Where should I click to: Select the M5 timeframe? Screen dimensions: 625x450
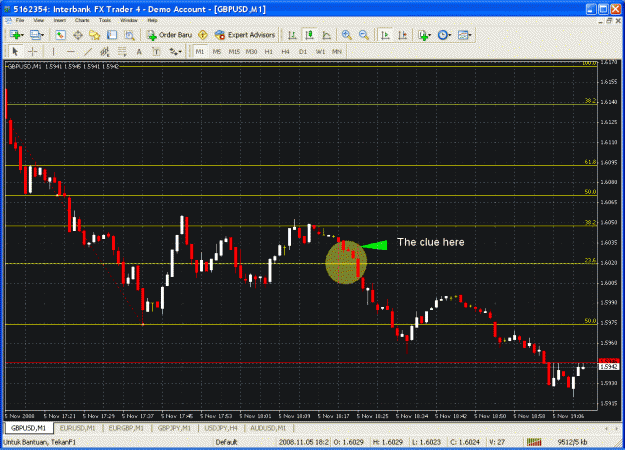[x=217, y=51]
